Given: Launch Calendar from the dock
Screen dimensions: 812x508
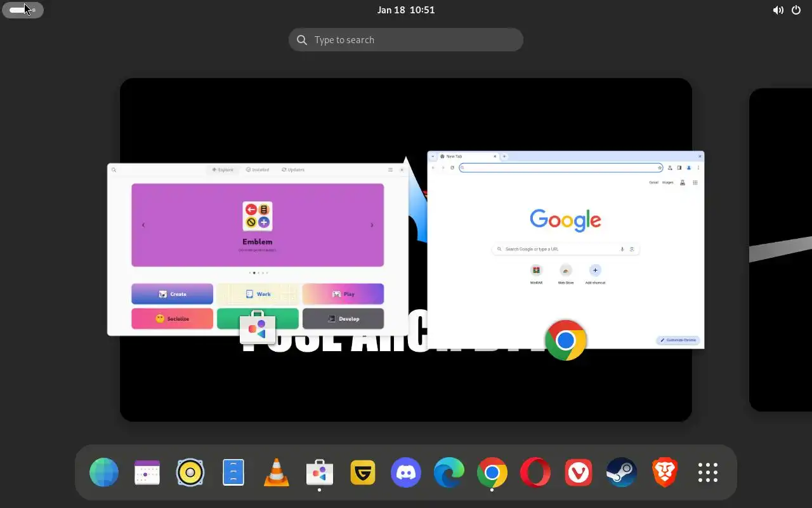Looking at the screenshot, I should (x=147, y=472).
